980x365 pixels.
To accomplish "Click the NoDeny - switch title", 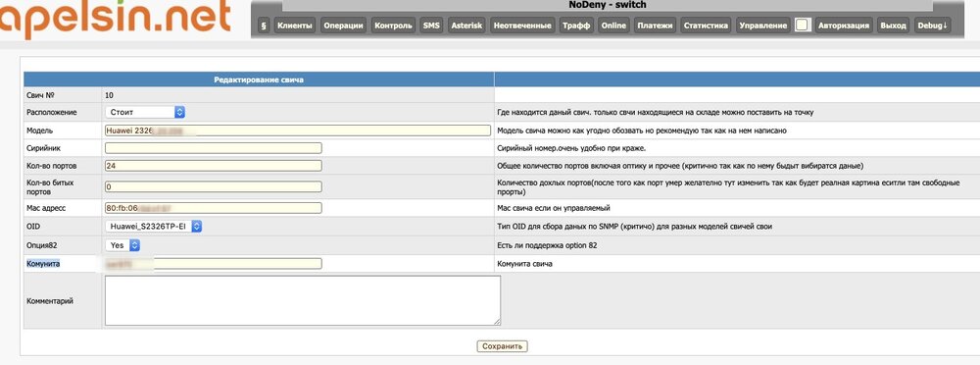I will (x=608, y=5).
